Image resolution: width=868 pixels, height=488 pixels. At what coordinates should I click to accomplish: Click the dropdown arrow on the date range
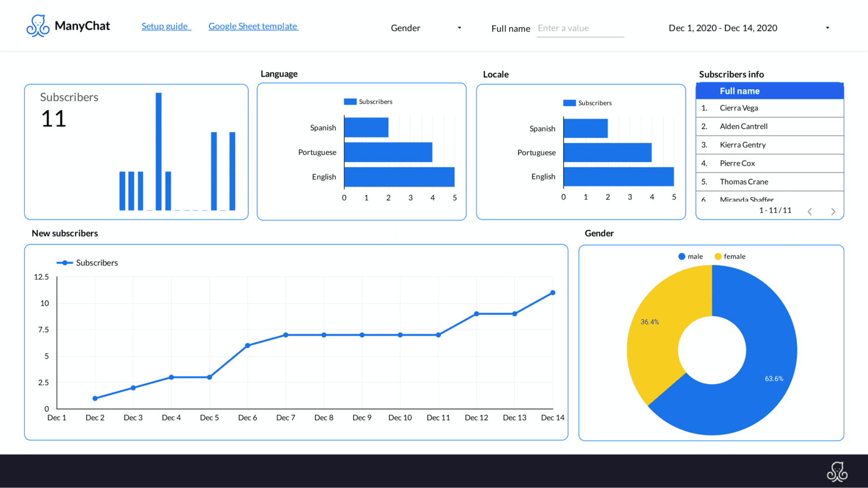pyautogui.click(x=827, y=27)
